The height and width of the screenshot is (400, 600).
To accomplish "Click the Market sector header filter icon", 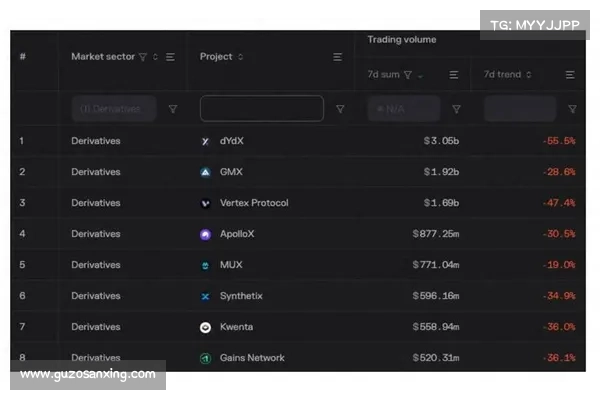I will pos(143,57).
